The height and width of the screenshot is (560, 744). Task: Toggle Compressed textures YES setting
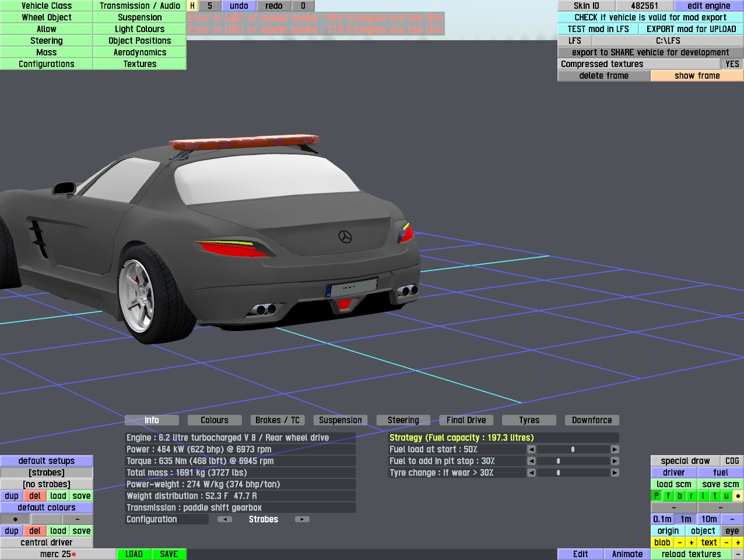pos(732,64)
